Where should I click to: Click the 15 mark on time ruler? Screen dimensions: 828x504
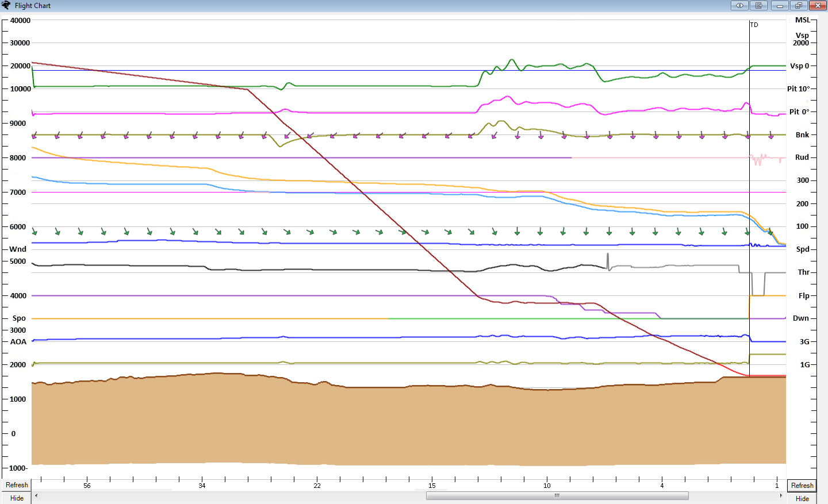coord(432,486)
